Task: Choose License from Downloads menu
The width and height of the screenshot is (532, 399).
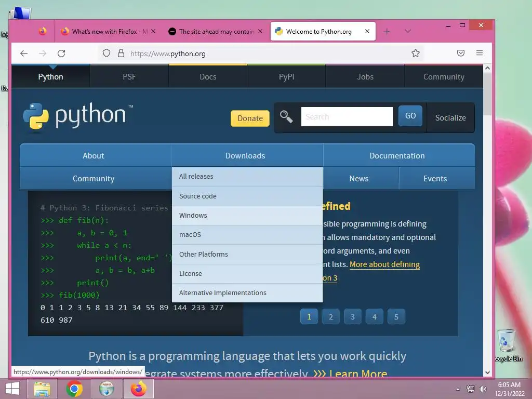Action: 247,273
